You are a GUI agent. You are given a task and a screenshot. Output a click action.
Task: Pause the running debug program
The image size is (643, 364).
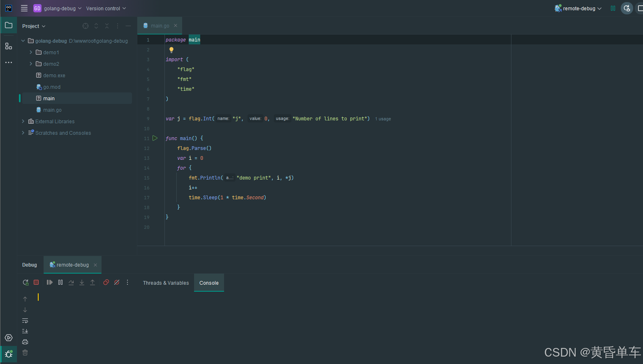point(60,282)
